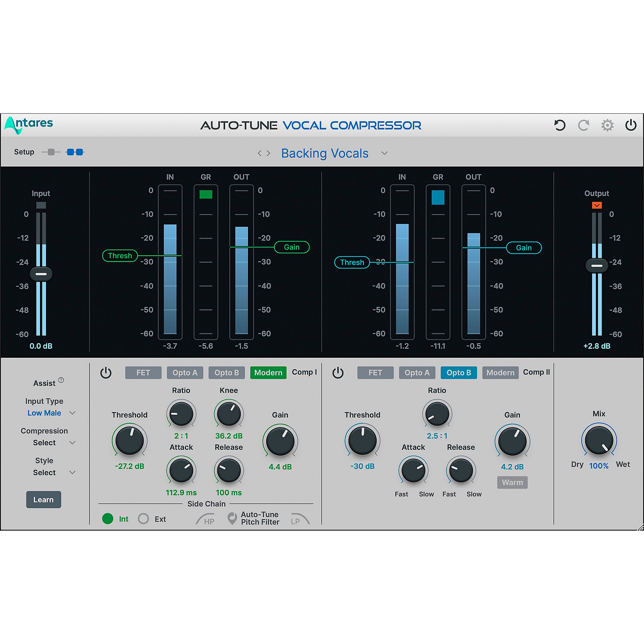
Task: Click the Comp II Release knob
Action: pos(461,470)
